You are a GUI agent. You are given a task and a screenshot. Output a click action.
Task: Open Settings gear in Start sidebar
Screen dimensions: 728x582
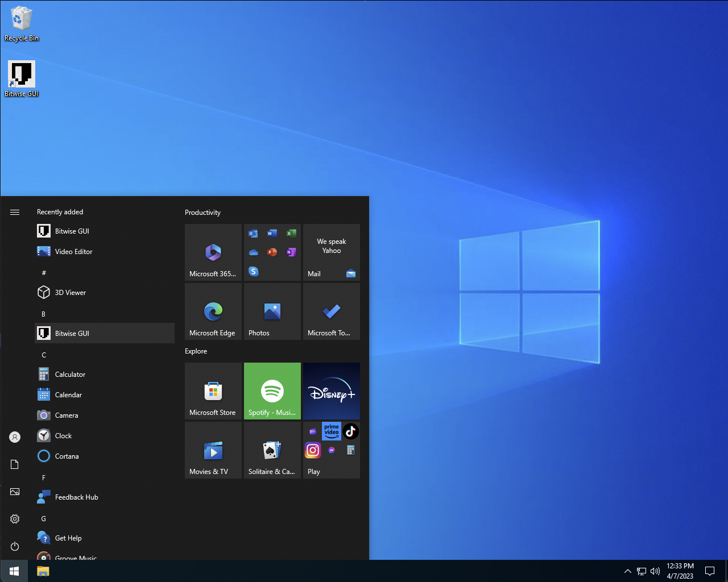coord(15,519)
